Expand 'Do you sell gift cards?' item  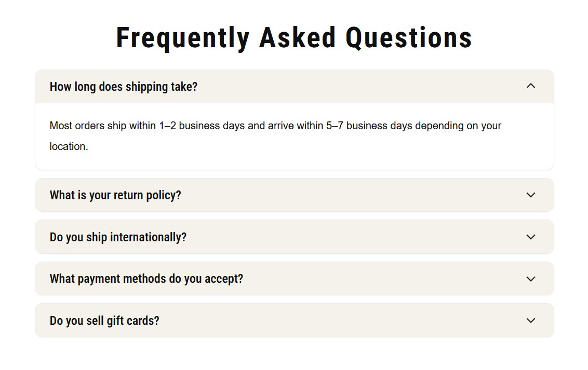pyautogui.click(x=295, y=321)
